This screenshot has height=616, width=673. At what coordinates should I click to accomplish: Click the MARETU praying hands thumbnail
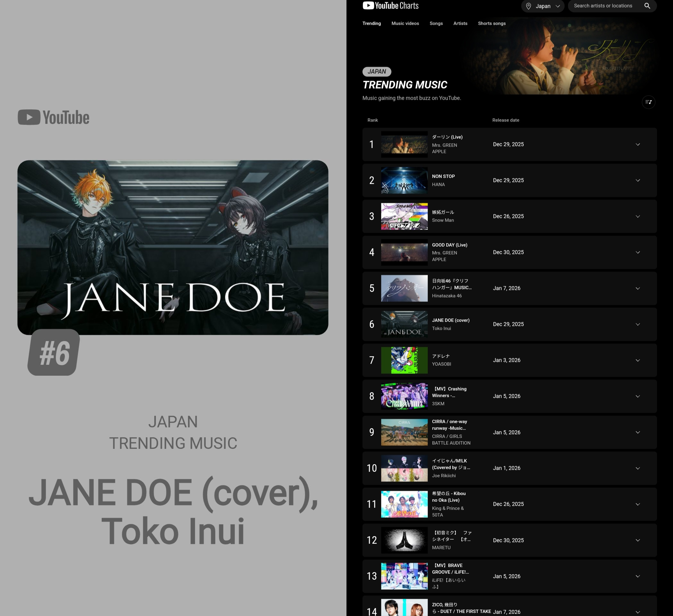pyautogui.click(x=404, y=540)
